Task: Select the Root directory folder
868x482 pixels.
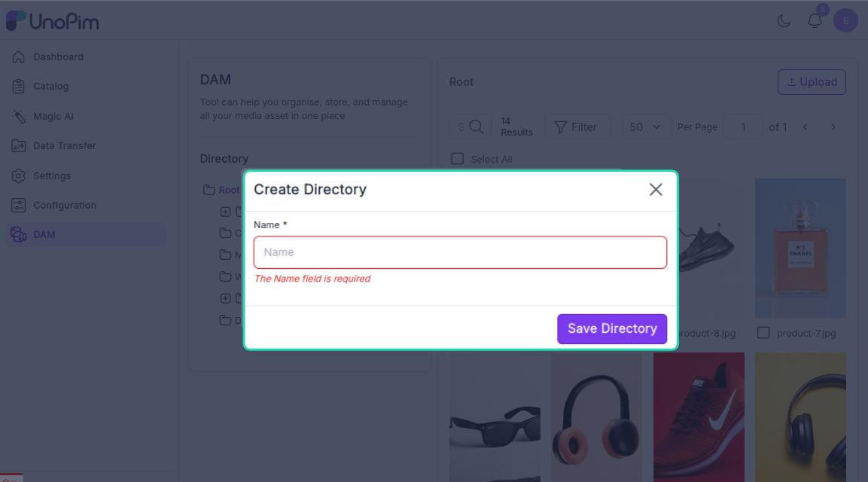Action: tap(221, 190)
